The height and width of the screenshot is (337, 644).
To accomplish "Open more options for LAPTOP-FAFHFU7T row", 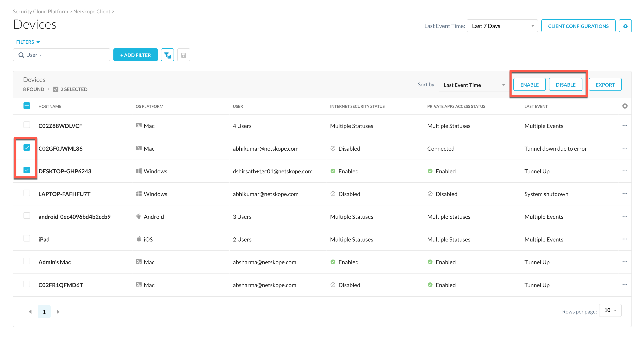I will coord(625,194).
